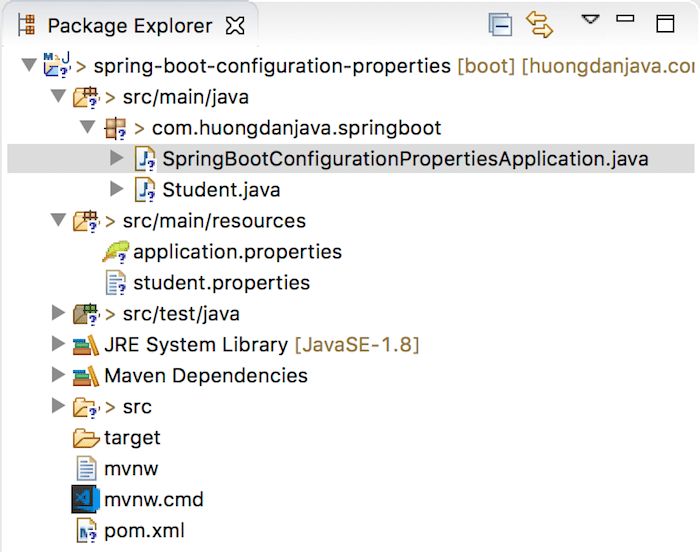Expand SpringBootConfigurationPropertiesApplication.java node
Image resolution: width=700 pixels, height=552 pixels.
tap(117, 157)
